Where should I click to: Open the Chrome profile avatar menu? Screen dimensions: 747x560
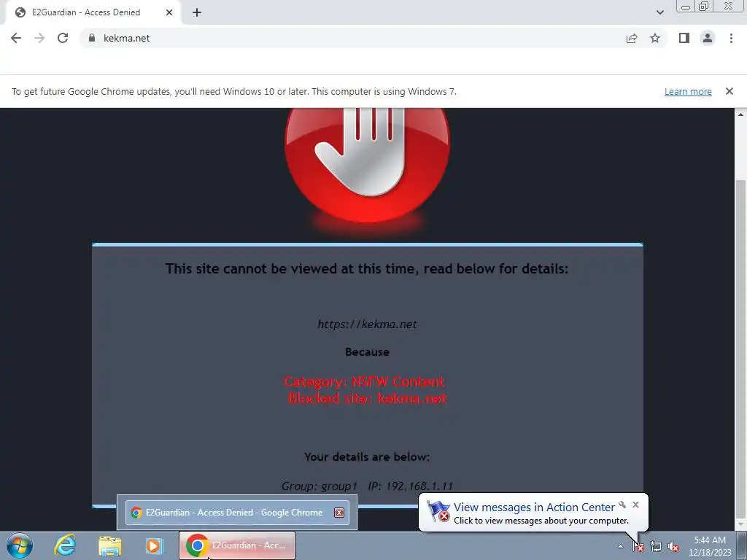coord(708,38)
